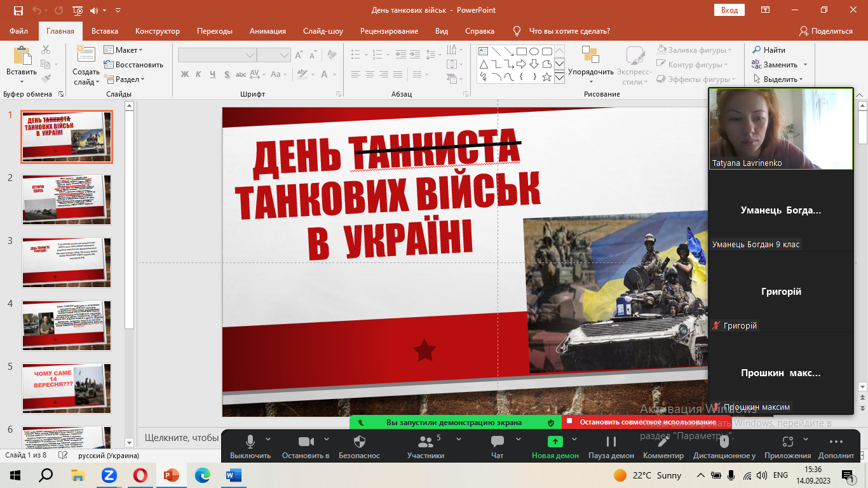The image size is (868, 488).
Task: Click Новая демонстрация green share button
Action: click(x=555, y=446)
